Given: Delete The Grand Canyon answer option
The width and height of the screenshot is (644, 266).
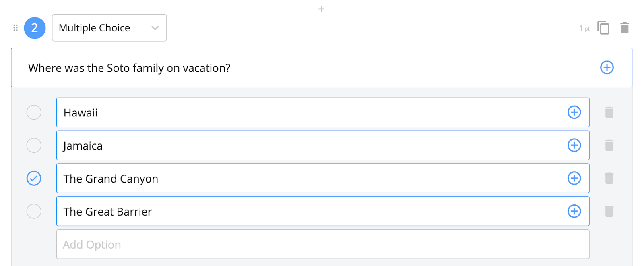Looking at the screenshot, I should click(x=609, y=178).
